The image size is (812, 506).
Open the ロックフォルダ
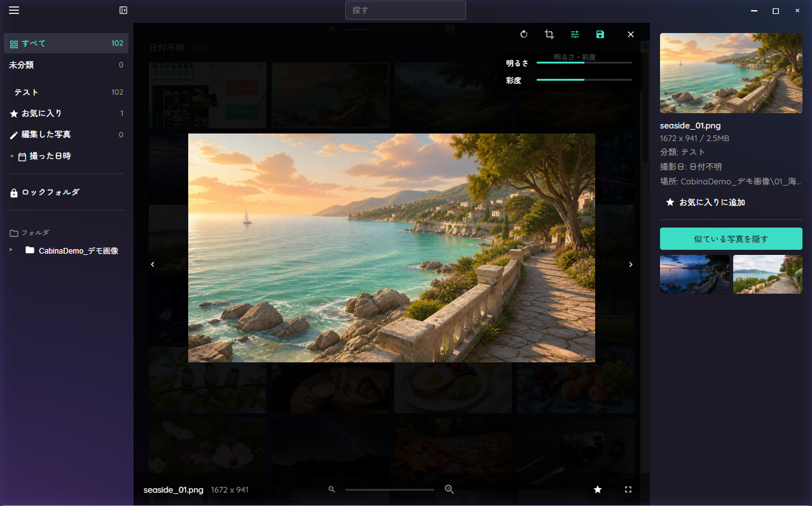click(66, 192)
